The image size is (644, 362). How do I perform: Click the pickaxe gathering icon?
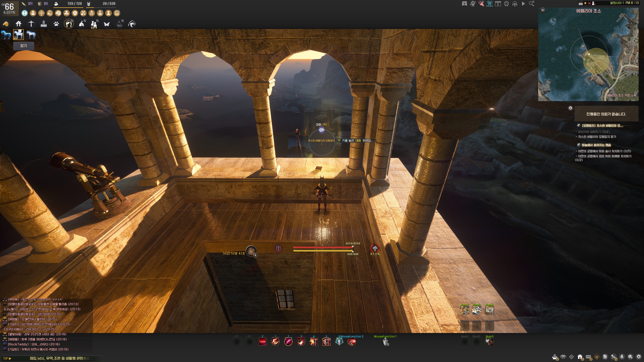pos(31,24)
